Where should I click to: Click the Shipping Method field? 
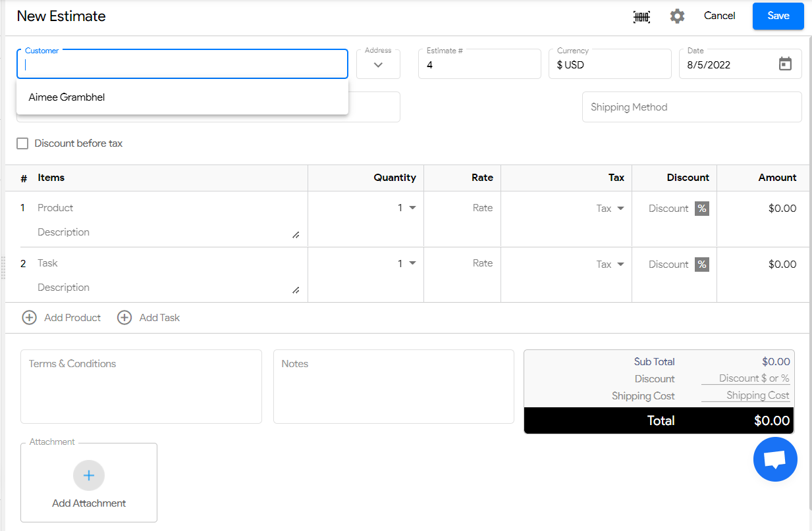tap(692, 107)
